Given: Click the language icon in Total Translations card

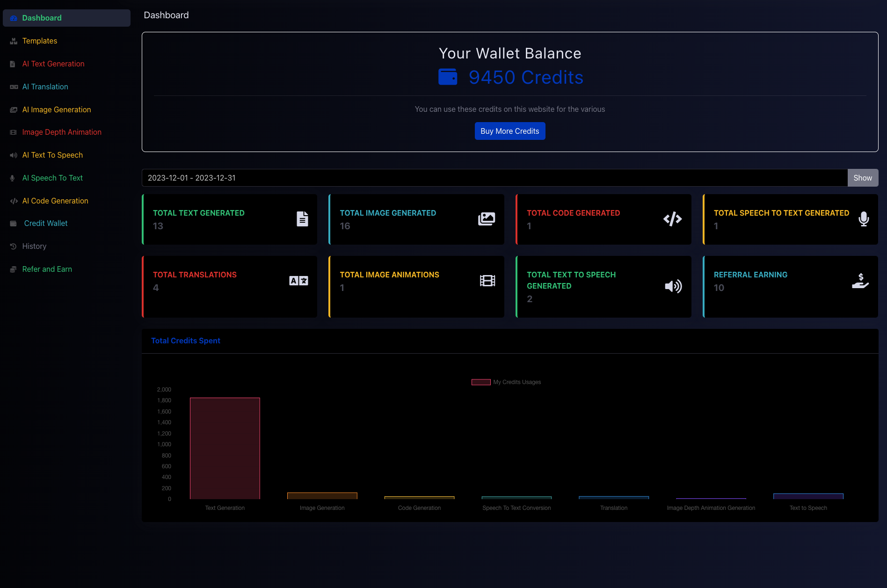Looking at the screenshot, I should click(298, 281).
